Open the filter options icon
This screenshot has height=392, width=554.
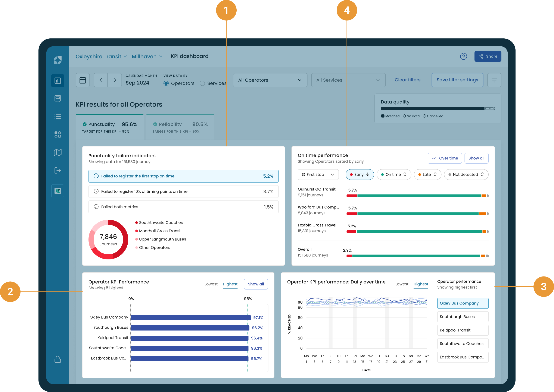(494, 80)
